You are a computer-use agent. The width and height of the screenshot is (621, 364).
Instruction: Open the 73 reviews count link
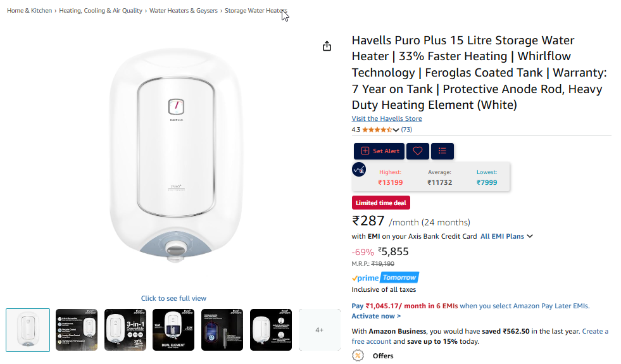(406, 130)
